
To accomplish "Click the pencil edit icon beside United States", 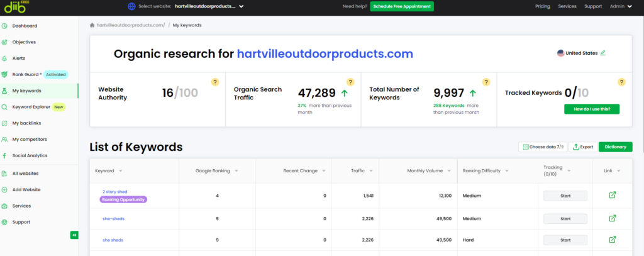I will tap(602, 53).
